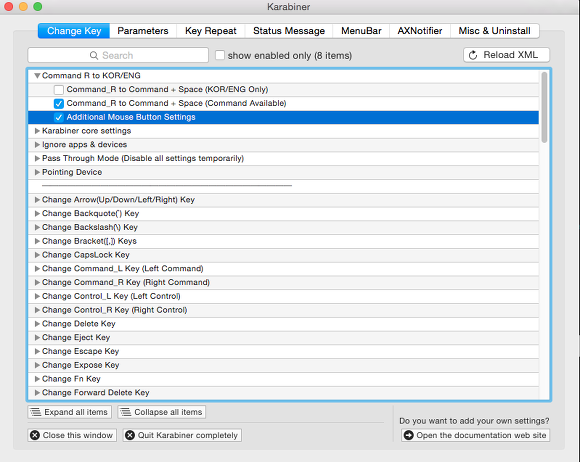Expand Change Arrow(Up/Down/Left/Right) Key

(37, 200)
